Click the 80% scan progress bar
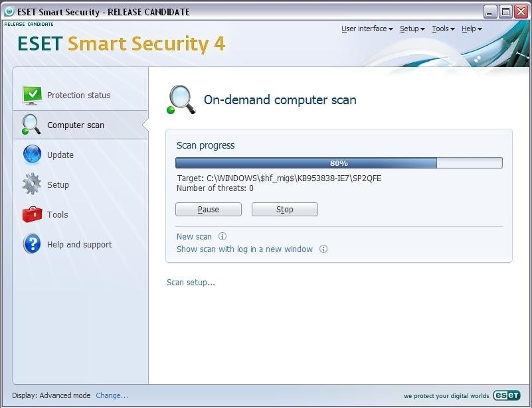Image resolution: width=532 pixels, height=408 pixels. [x=339, y=163]
